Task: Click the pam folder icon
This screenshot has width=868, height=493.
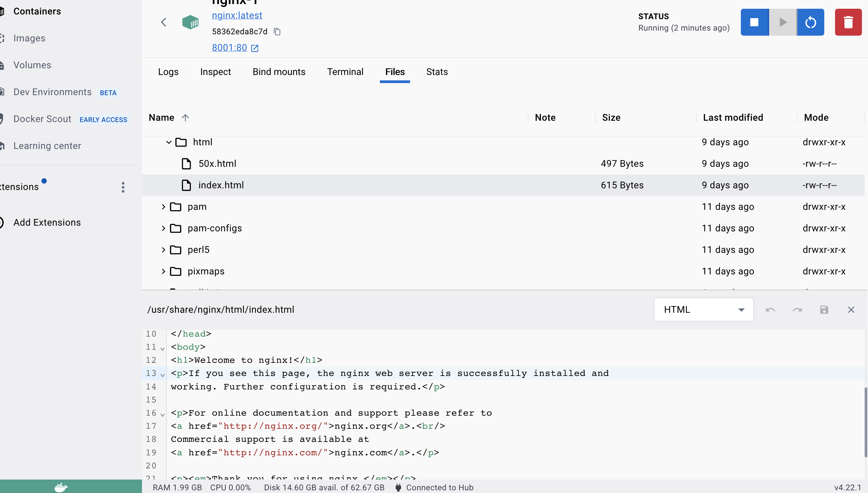Action: pyautogui.click(x=175, y=207)
